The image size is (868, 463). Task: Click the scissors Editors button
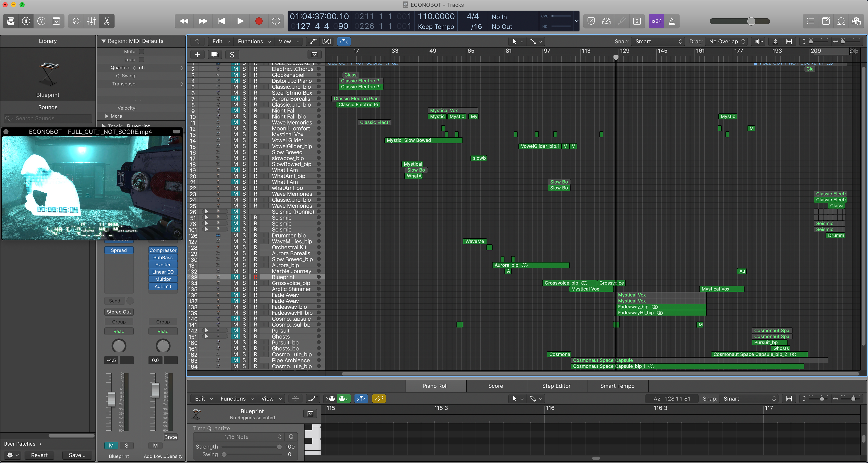106,21
